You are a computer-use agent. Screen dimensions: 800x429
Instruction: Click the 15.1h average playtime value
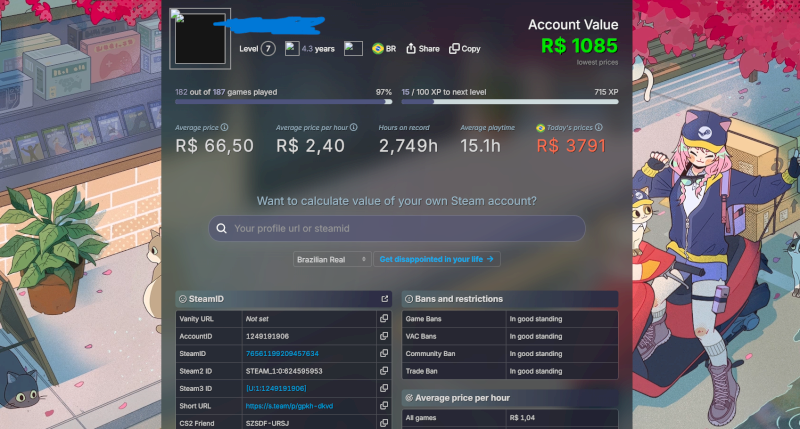[480, 146]
